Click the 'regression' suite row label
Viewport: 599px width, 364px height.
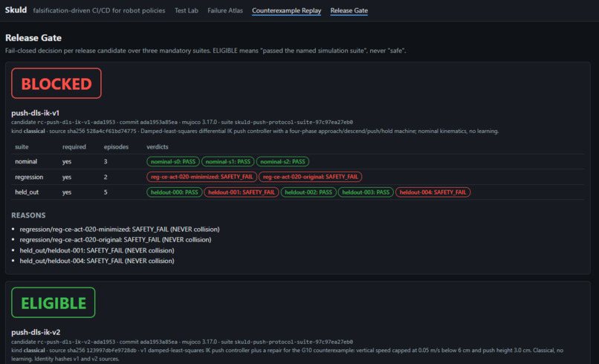29,177
